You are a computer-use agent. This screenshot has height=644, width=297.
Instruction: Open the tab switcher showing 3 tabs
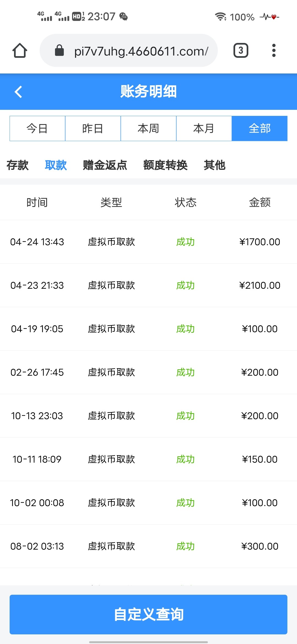[241, 51]
